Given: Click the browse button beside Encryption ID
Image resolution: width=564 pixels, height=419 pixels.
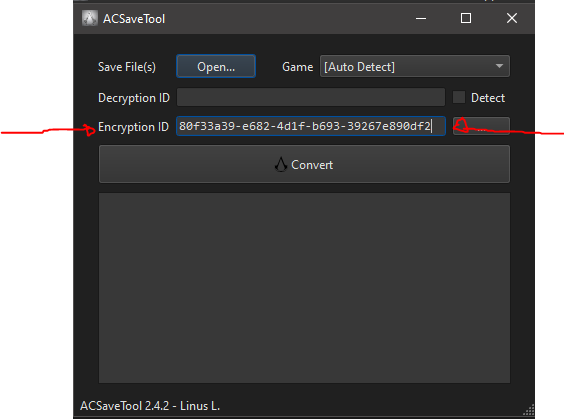Looking at the screenshot, I should (x=481, y=126).
